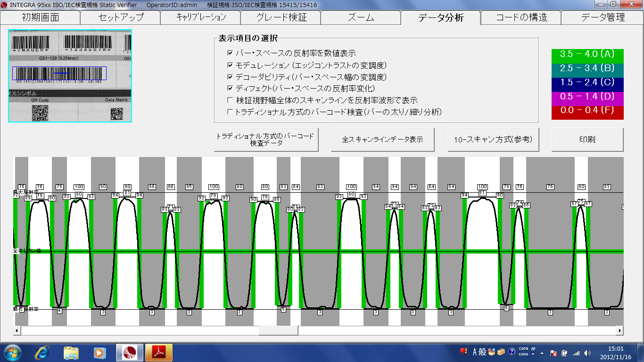Viewport: 644px width, 362px height.
Task: Click the 10-スキャン方式(参考) button
Action: (493, 140)
